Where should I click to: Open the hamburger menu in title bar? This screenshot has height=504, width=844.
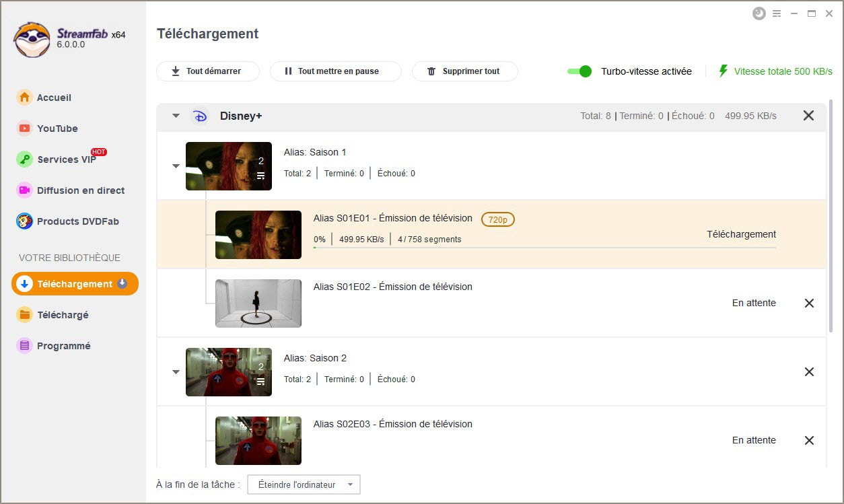coord(777,13)
